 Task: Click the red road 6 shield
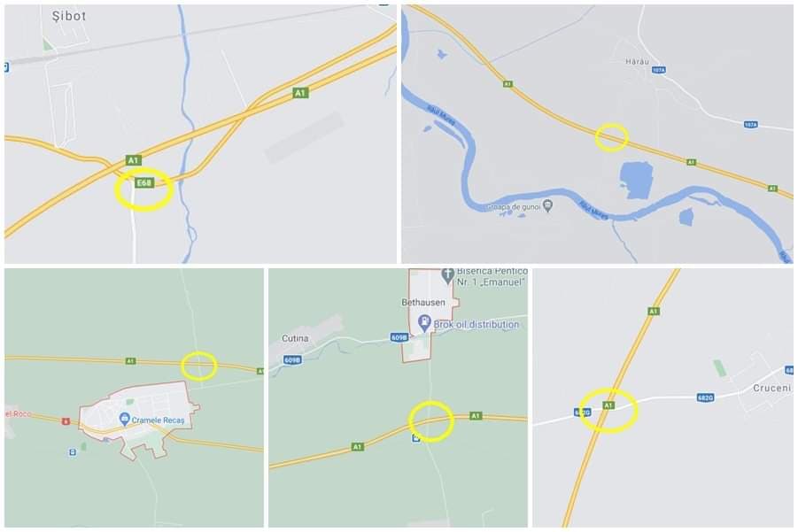[66, 421]
